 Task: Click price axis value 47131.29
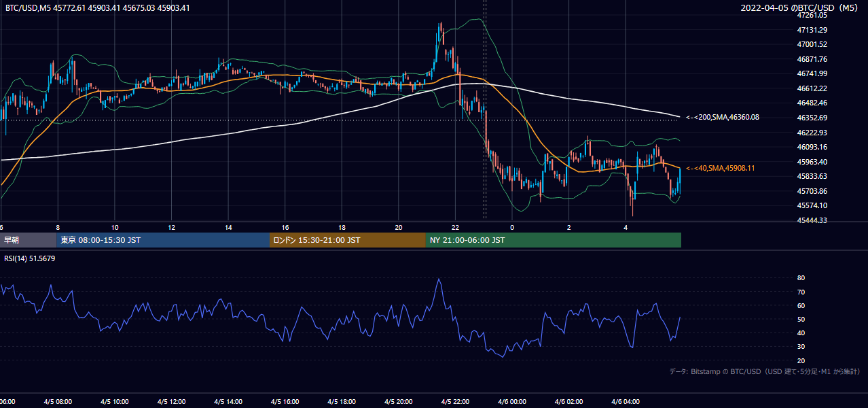pyautogui.click(x=812, y=30)
